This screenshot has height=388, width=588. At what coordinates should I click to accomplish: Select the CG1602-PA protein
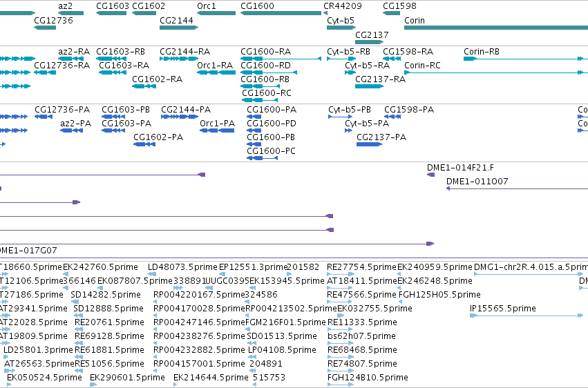(x=144, y=144)
